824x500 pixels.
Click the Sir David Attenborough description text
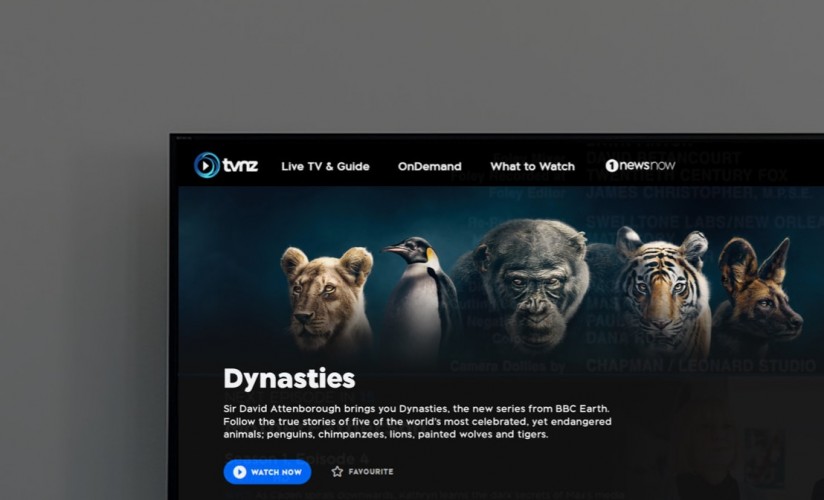pyautogui.click(x=417, y=421)
